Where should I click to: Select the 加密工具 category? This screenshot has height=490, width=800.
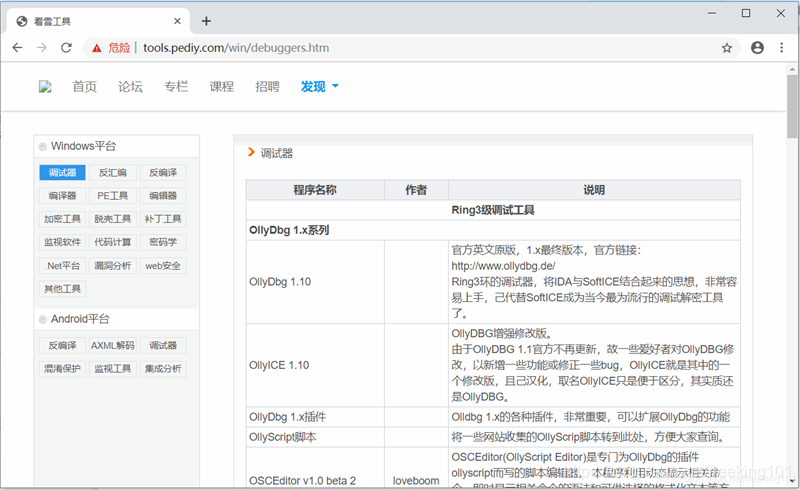(62, 219)
